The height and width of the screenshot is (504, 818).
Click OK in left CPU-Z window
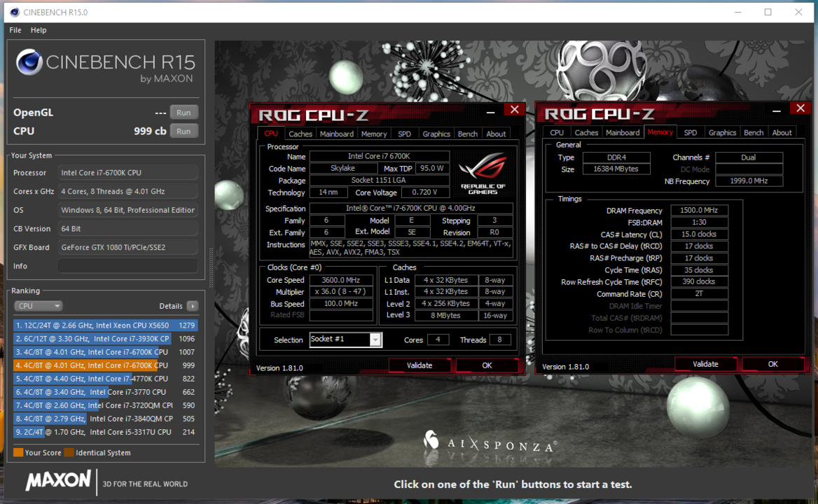pyautogui.click(x=487, y=365)
